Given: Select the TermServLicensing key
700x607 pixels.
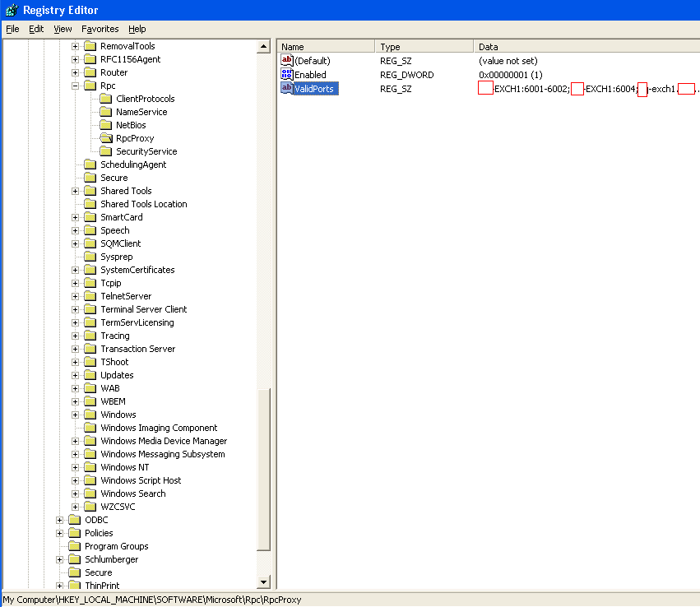Looking at the screenshot, I should [137, 322].
